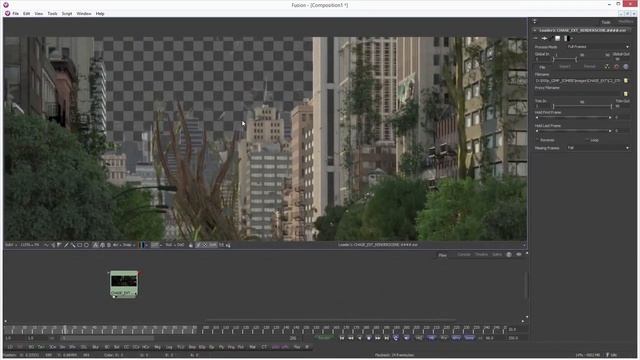This screenshot has width=640, height=360.
Task: Switch to the Modifiers tab
Action: point(626,21)
